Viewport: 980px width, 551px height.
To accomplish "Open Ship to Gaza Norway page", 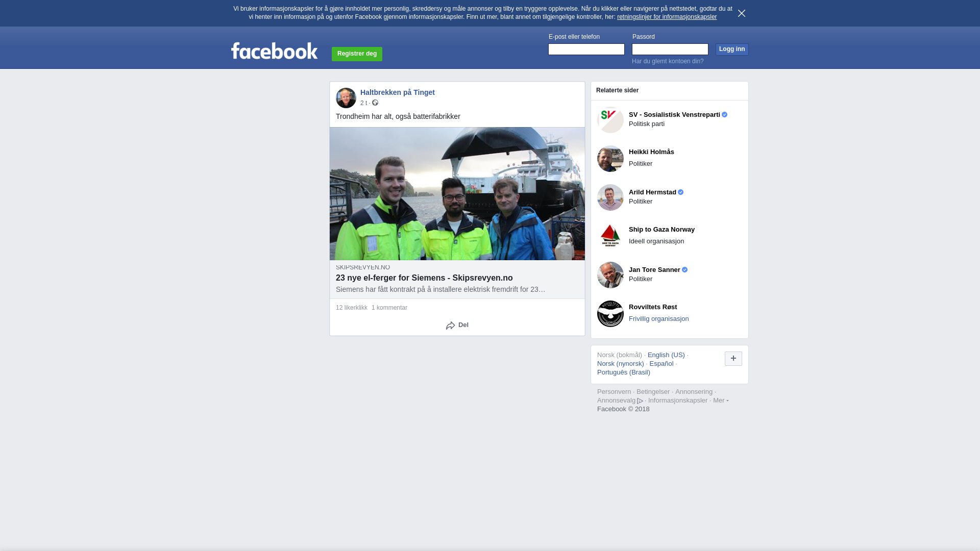I will [x=661, y=230].
